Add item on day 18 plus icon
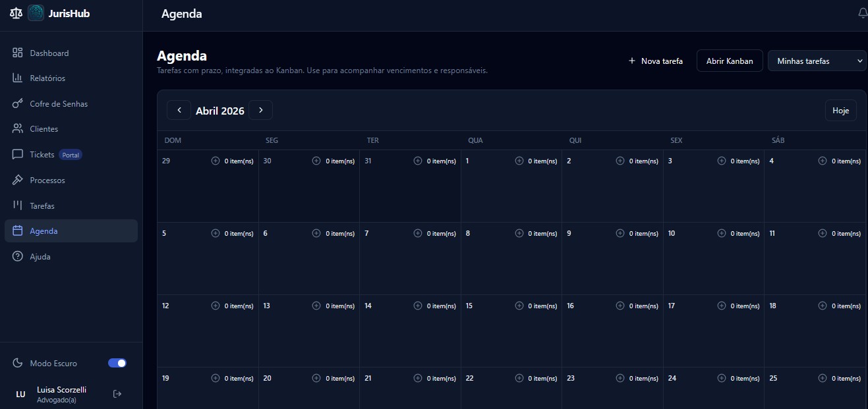This screenshot has height=409, width=868. 823,306
